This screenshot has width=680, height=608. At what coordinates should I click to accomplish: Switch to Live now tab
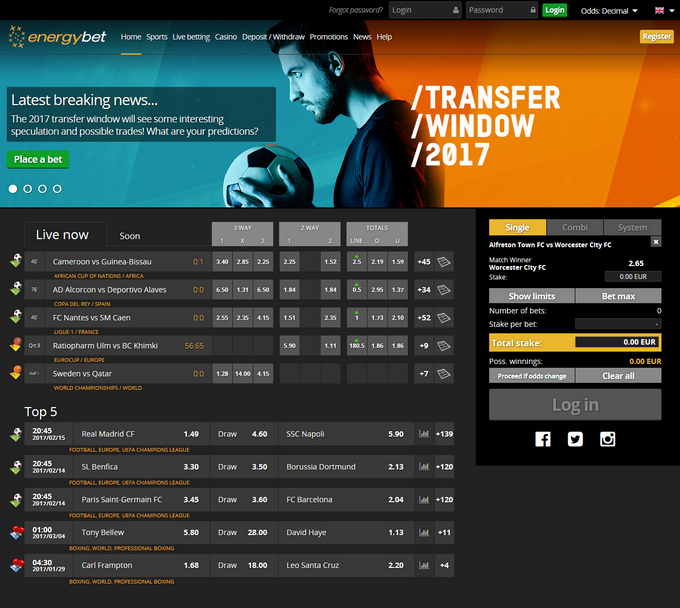click(65, 235)
